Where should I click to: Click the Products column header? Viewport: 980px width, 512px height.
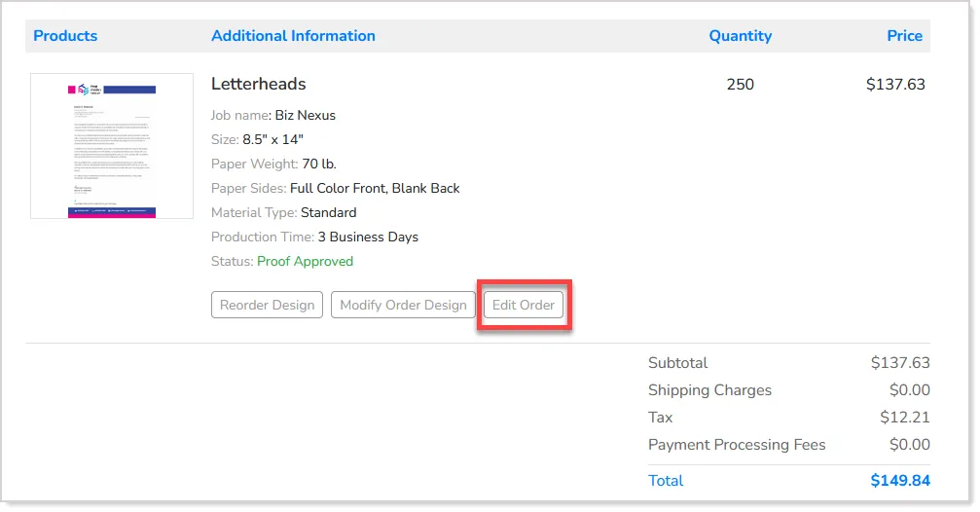65,36
